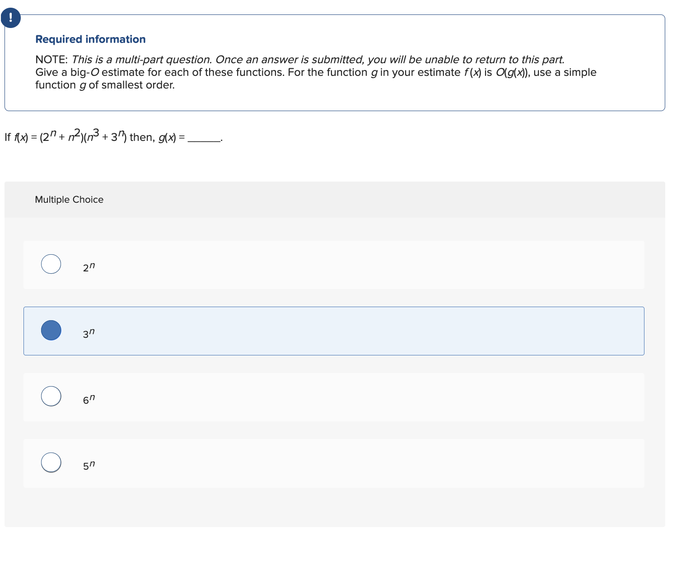700x588 pixels.
Task: Click the 'then, g(x) =' text
Action: click(157, 137)
